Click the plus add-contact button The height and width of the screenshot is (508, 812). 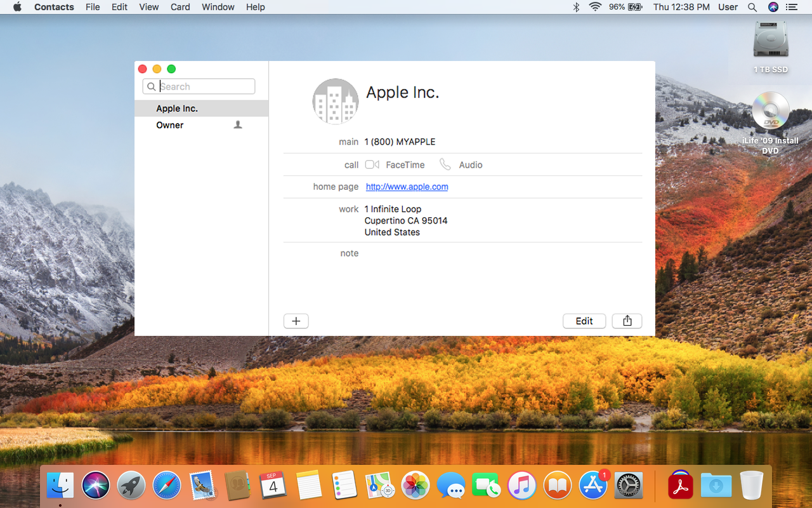click(296, 321)
